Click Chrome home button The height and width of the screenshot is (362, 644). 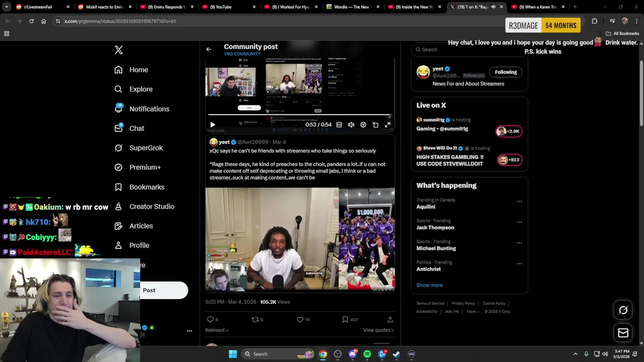coord(43,21)
